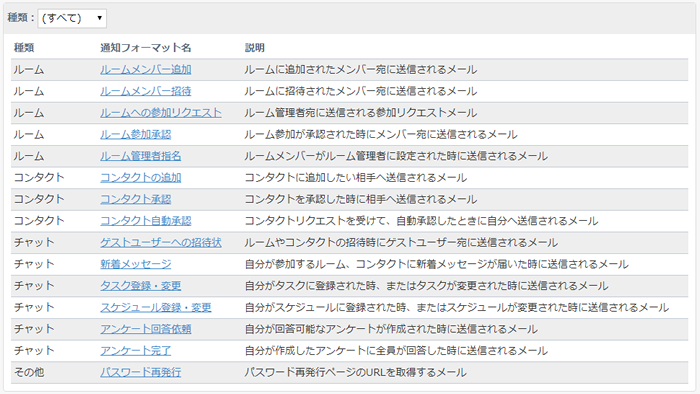Open the コンタクト承認 link
Viewport: 700px width, 394px height.
[x=136, y=199]
